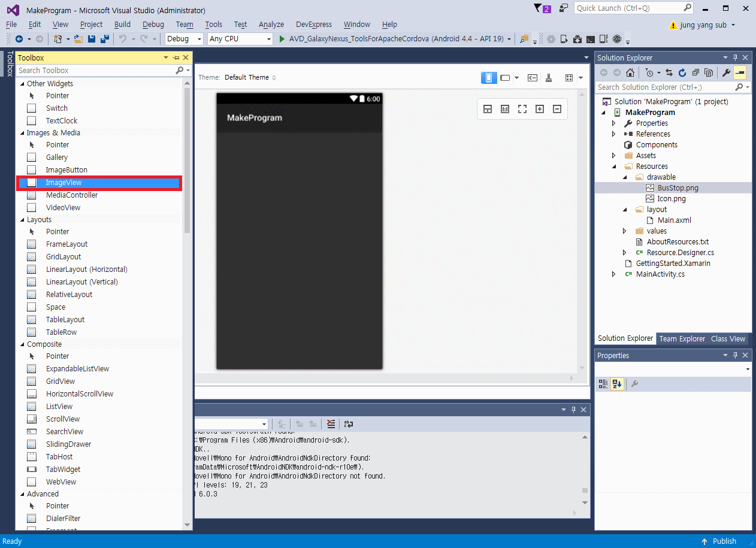Click the Clear All output icon

click(x=331, y=424)
